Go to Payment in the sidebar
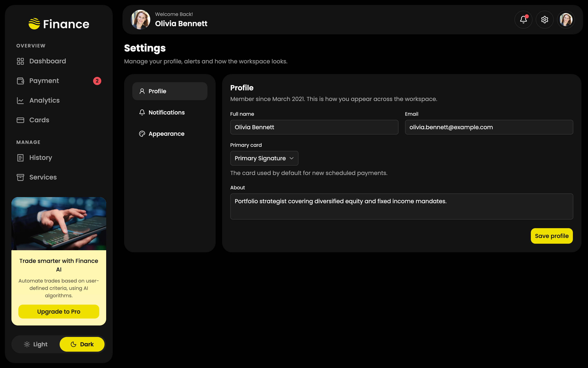 pos(59,81)
